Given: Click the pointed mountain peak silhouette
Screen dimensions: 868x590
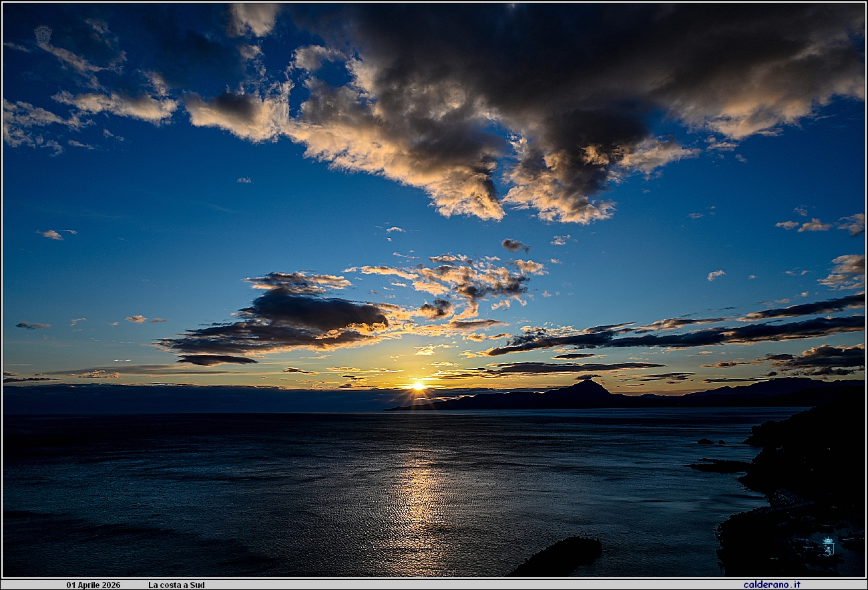Looking at the screenshot, I should coord(587,388).
